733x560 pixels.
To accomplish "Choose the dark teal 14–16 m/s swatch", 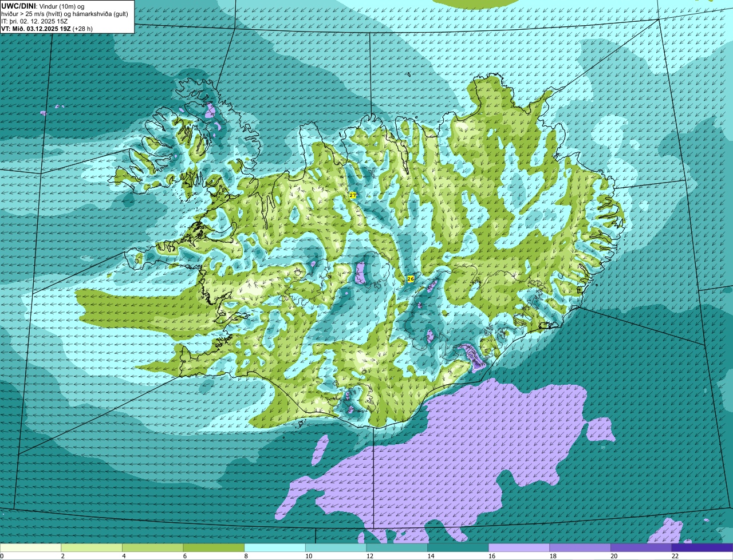I will click(458, 547).
